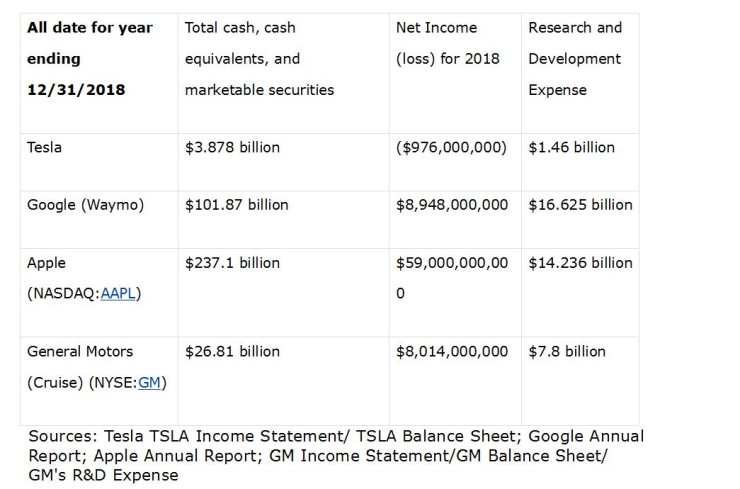Open the GM stock ticker link

point(150,383)
